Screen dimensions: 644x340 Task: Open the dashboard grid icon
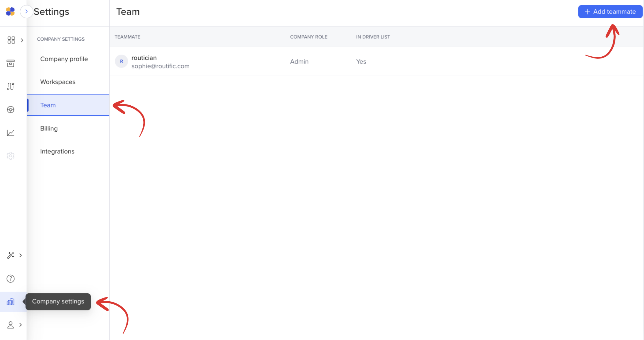(x=11, y=40)
